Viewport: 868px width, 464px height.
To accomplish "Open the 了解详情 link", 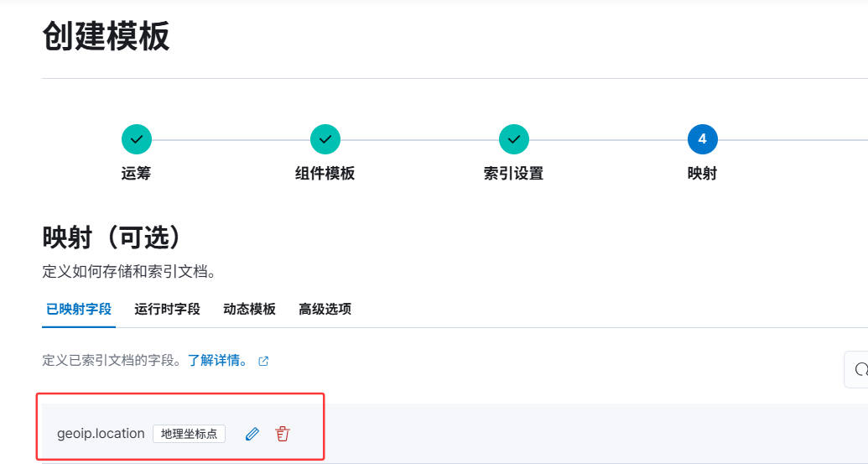I will [218, 361].
